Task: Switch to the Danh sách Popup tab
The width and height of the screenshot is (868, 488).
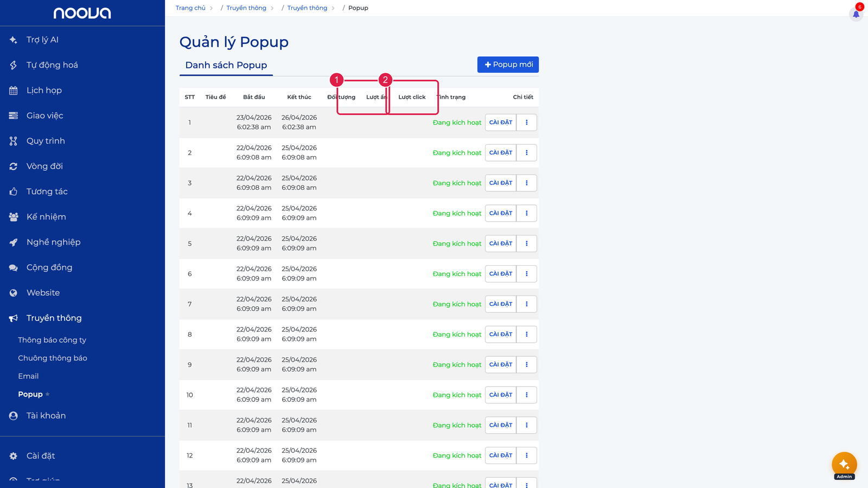Action: [226, 65]
